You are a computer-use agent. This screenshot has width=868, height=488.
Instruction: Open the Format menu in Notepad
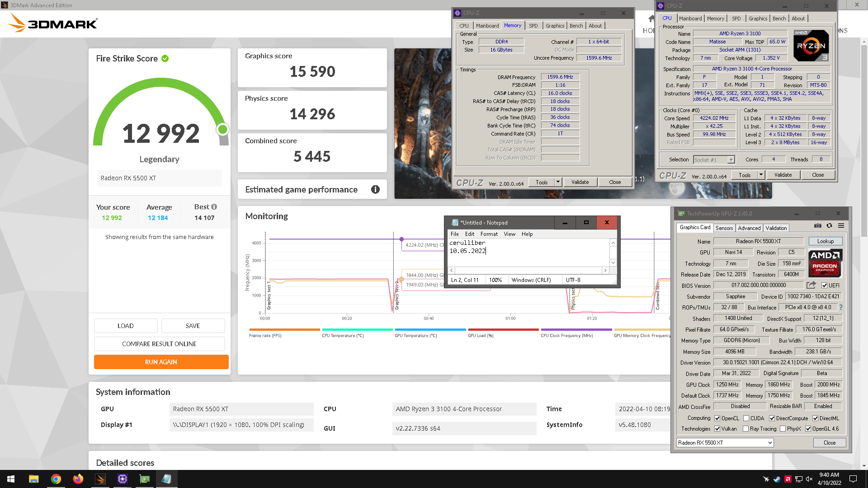point(489,234)
